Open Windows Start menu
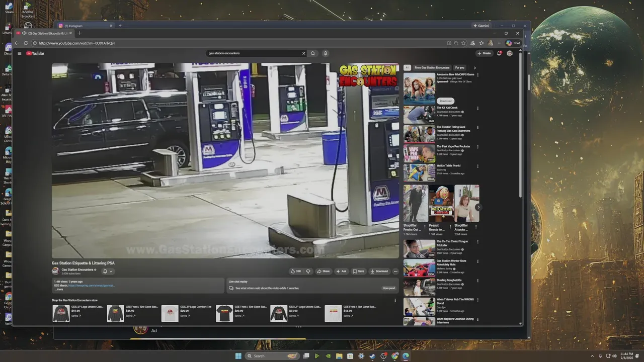Viewport: 644px width, 362px height. (x=238, y=356)
